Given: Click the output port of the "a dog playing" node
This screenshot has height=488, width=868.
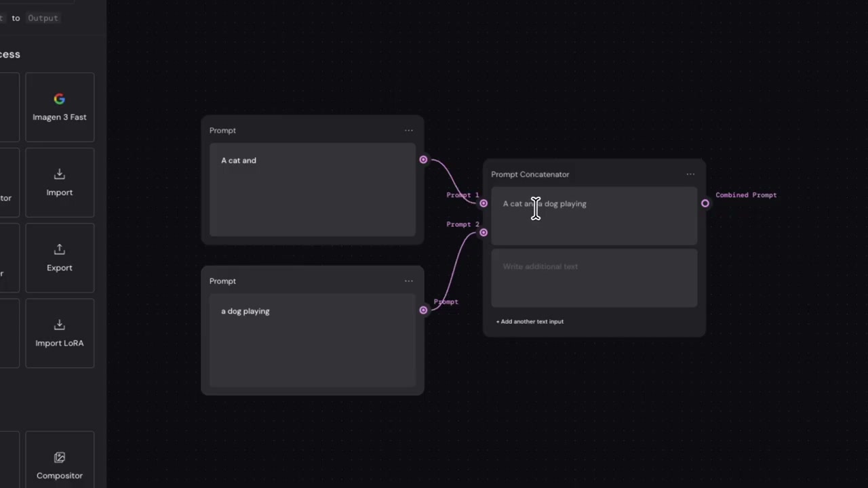Looking at the screenshot, I should point(423,310).
